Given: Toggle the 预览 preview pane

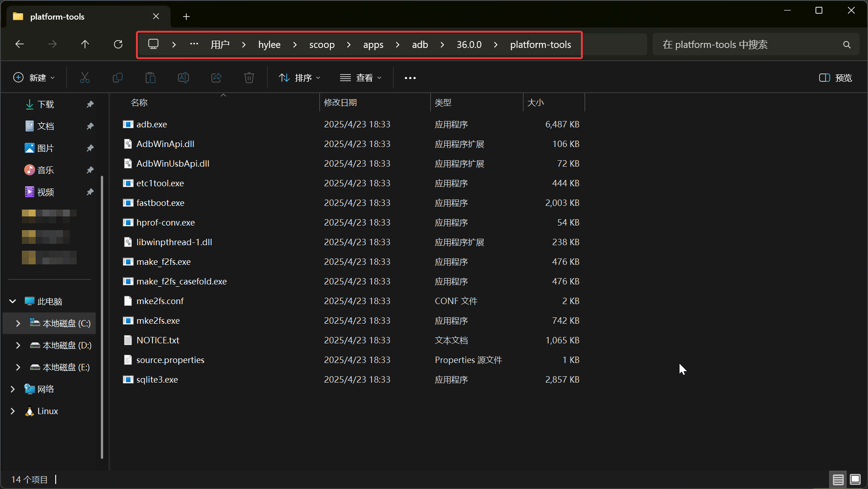Looking at the screenshot, I should (x=836, y=78).
